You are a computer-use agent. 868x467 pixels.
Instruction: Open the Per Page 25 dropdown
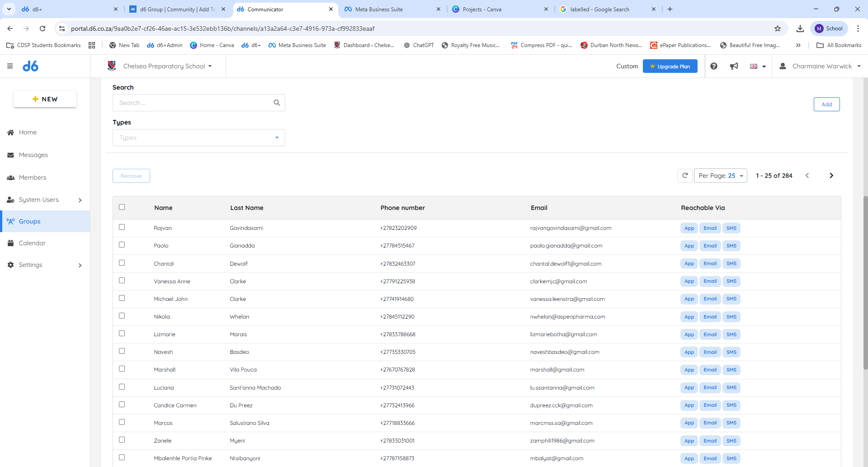coord(721,176)
